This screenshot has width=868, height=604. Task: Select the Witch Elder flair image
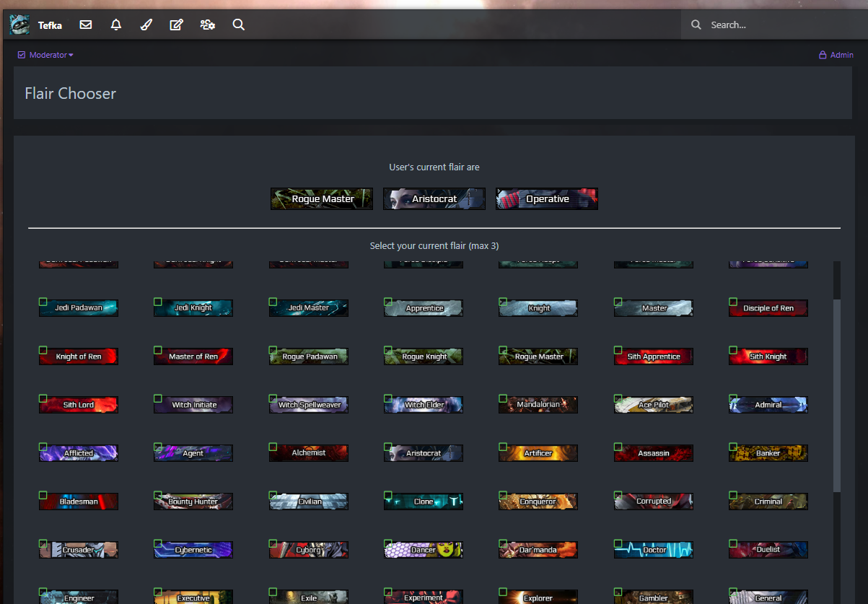424,405
